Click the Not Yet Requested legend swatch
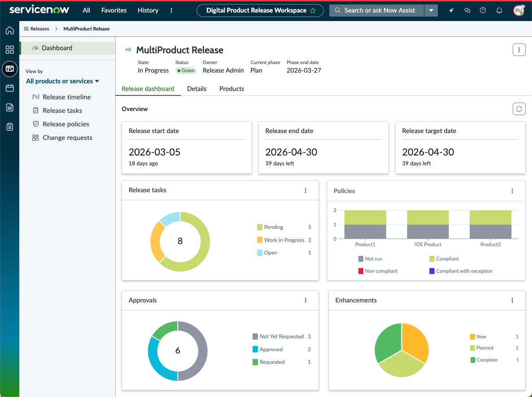Viewport: 532px width, 397px height. point(255,337)
